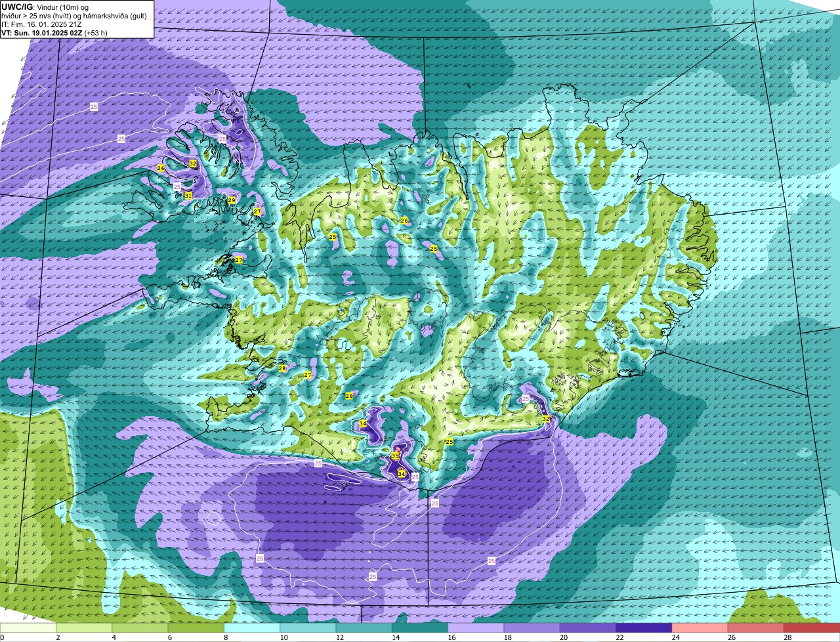Screen dimensions: 840x642
Task: Click the 2 tick label on the color scale
Action: pos(57,637)
